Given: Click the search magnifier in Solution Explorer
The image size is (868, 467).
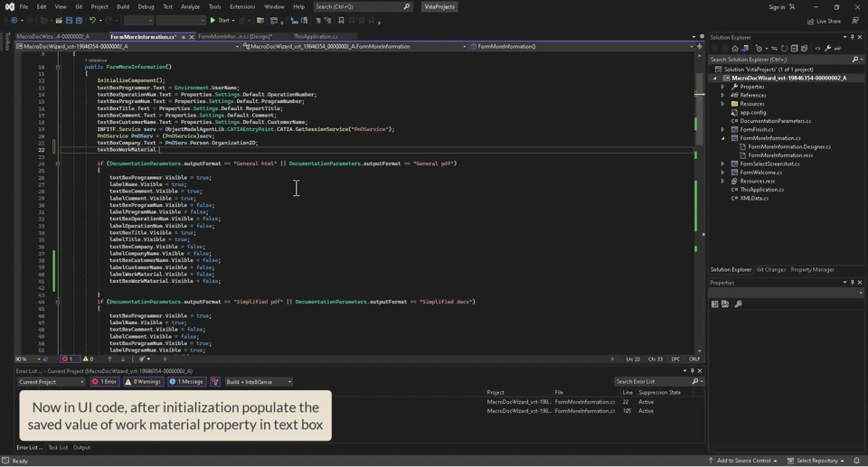Looking at the screenshot, I should point(855,60).
